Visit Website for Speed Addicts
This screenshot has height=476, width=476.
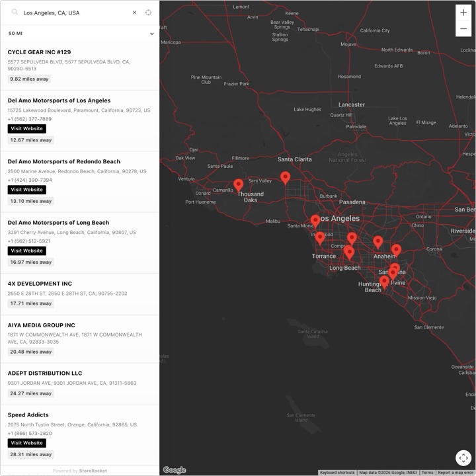pyautogui.click(x=26, y=443)
